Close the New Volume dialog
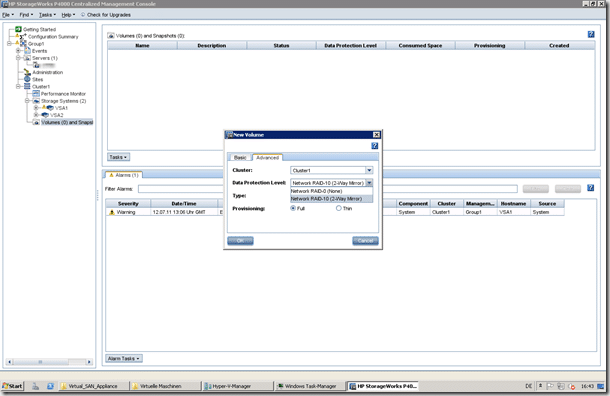 pos(376,135)
